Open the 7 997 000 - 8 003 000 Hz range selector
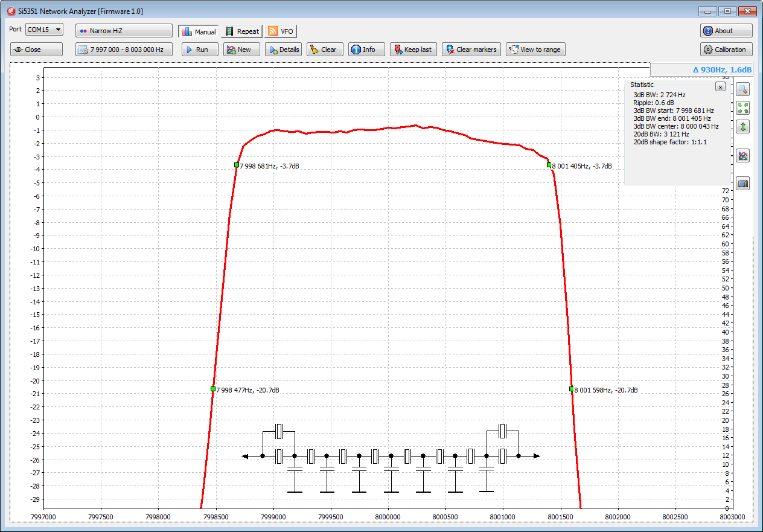 (x=124, y=50)
